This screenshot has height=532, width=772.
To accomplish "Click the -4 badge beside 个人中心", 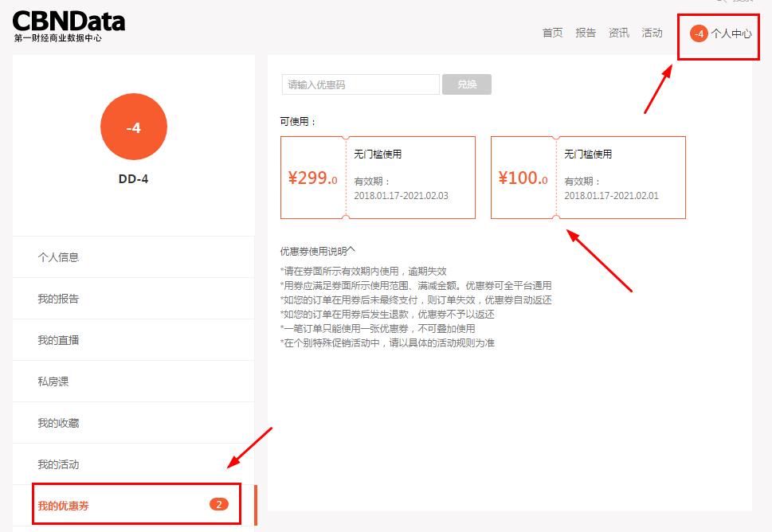I will click(x=699, y=33).
